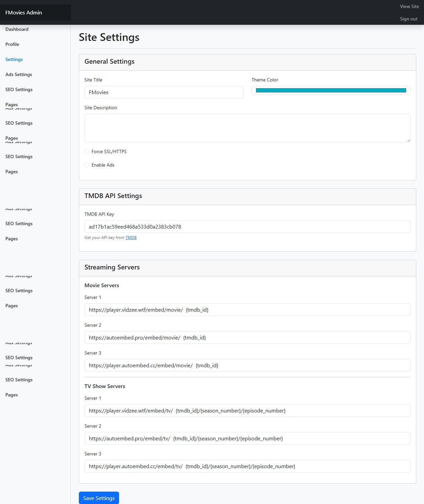Focus the Movie Servers Server 1 URL field

click(247, 310)
